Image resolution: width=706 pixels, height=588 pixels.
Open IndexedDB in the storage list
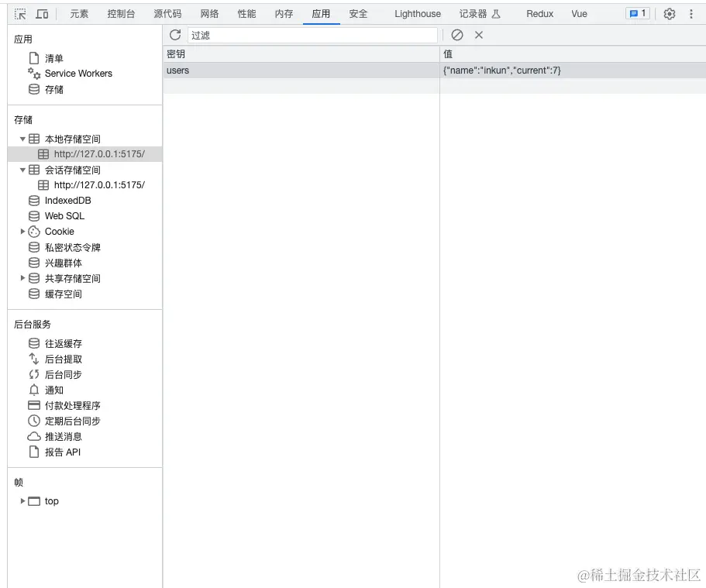click(67, 201)
